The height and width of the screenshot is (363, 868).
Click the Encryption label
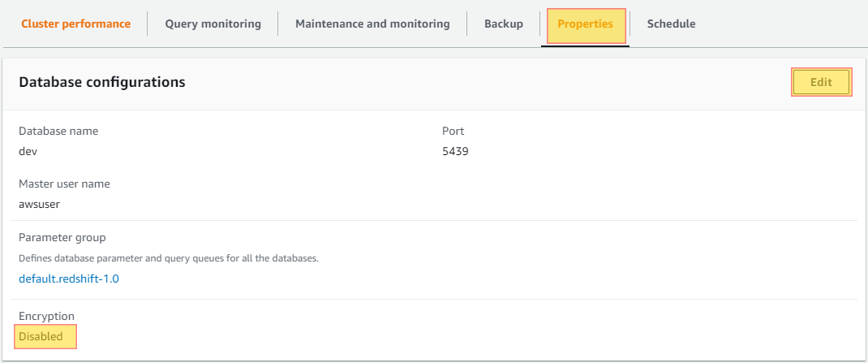pos(46,317)
